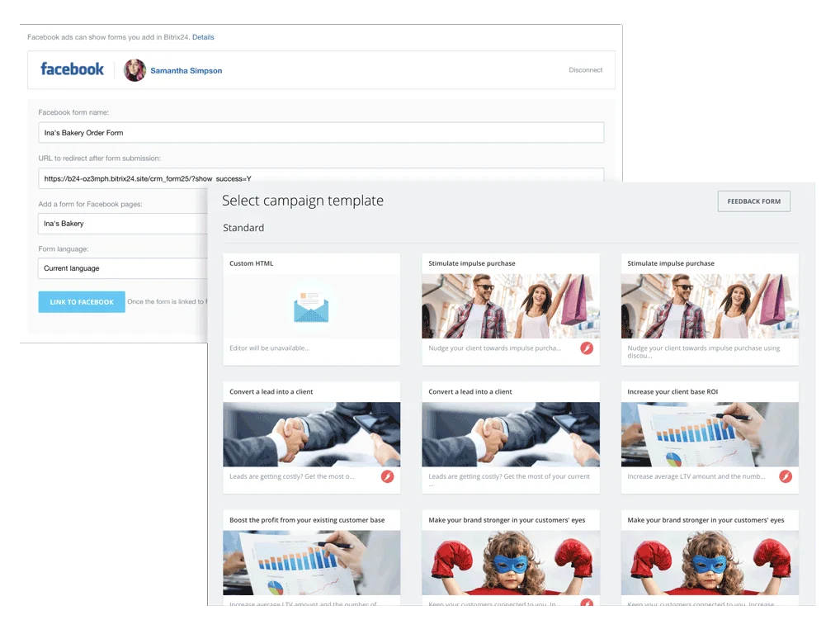Click 'Nudge your client towards impulse purchase using discou...' text
The image size is (840, 634).
point(703,352)
